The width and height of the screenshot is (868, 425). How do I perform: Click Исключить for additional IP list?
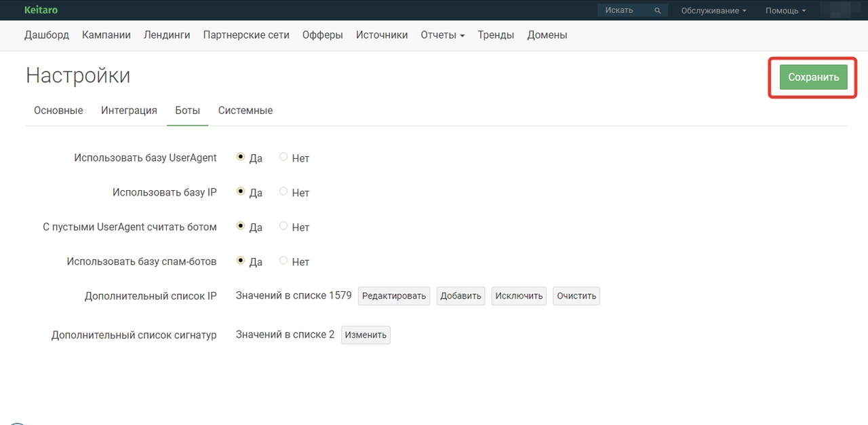point(519,296)
